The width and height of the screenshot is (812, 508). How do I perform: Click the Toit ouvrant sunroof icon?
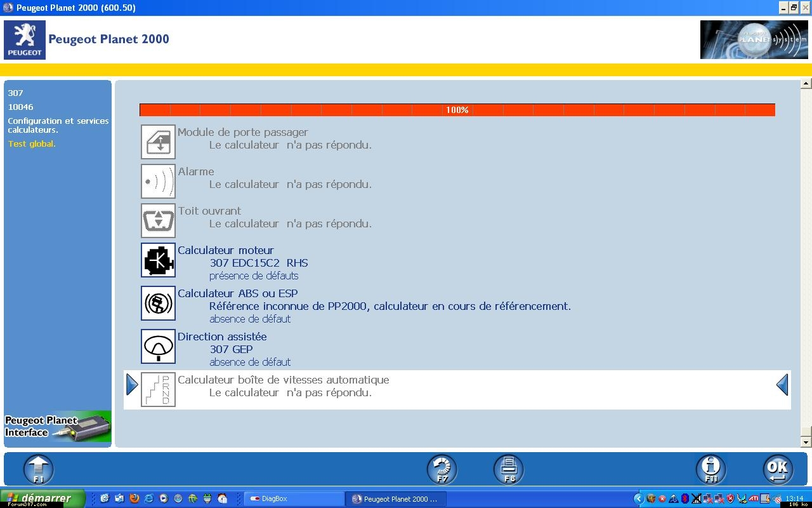click(x=158, y=220)
